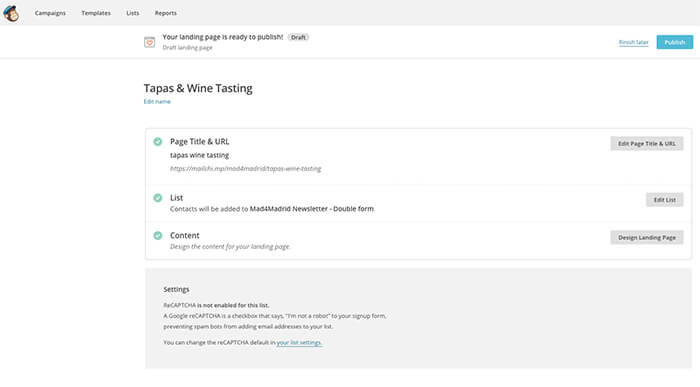This screenshot has width=700, height=387.
Task: Click the Edit Page Title & URL button
Action: click(x=646, y=144)
